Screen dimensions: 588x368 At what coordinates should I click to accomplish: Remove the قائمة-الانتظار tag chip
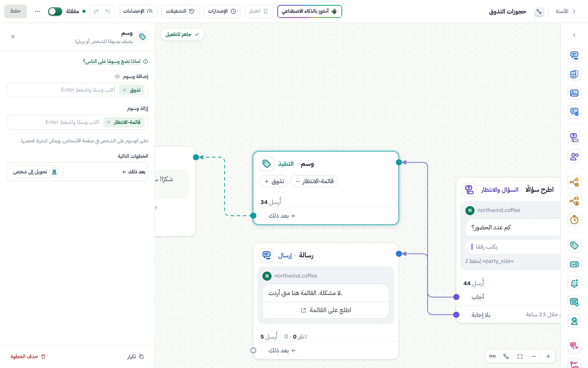pyautogui.click(x=109, y=122)
